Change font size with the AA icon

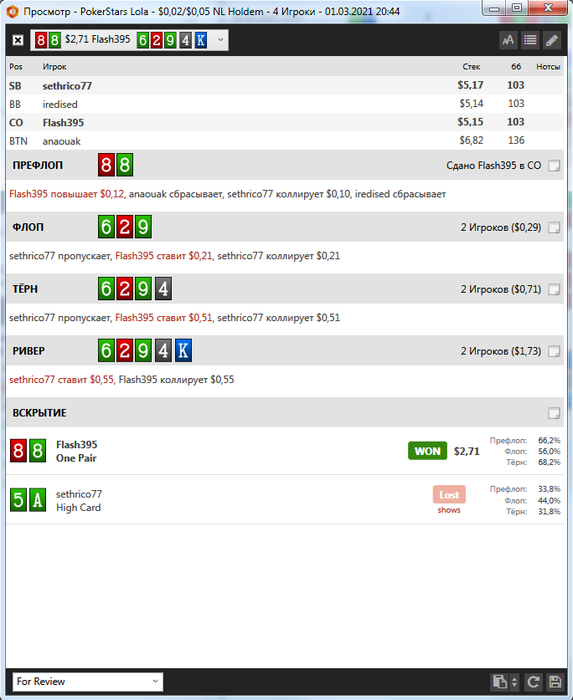[x=508, y=41]
